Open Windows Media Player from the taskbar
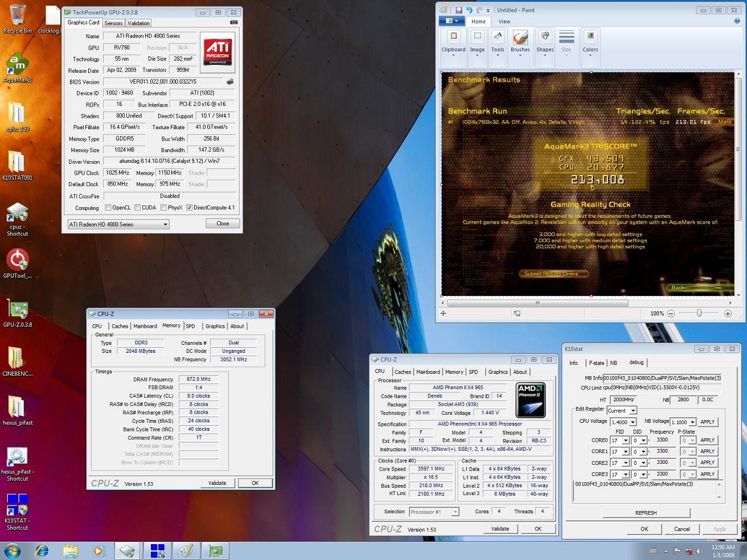The width and height of the screenshot is (747, 560). [x=98, y=550]
